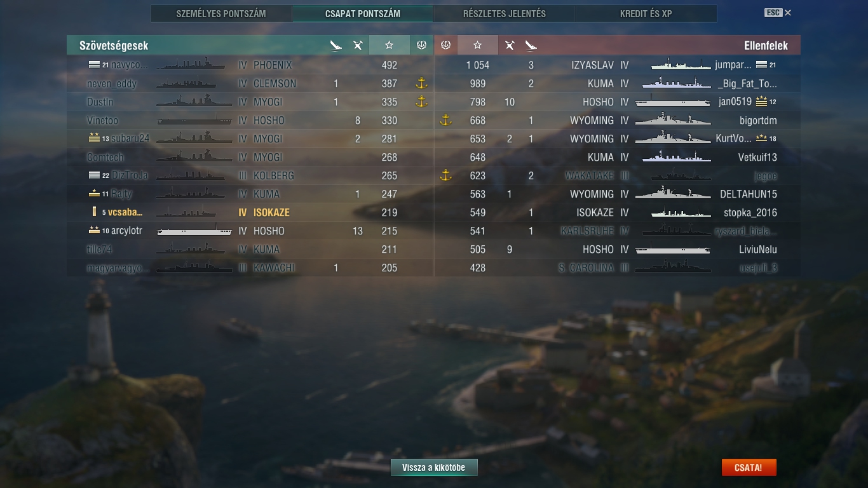The image size is (868, 488).
Task: Close the results screen with ESC X
Action: [x=778, y=13]
